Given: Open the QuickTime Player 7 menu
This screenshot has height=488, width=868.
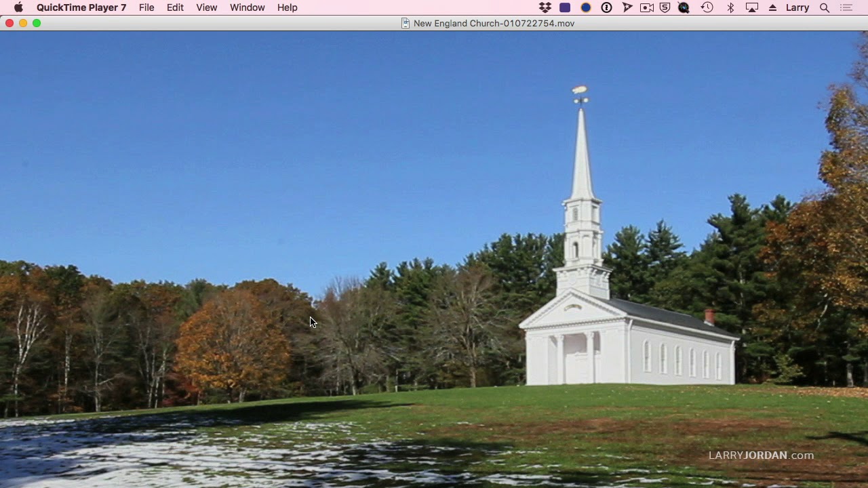Looking at the screenshot, I should tap(81, 7).
